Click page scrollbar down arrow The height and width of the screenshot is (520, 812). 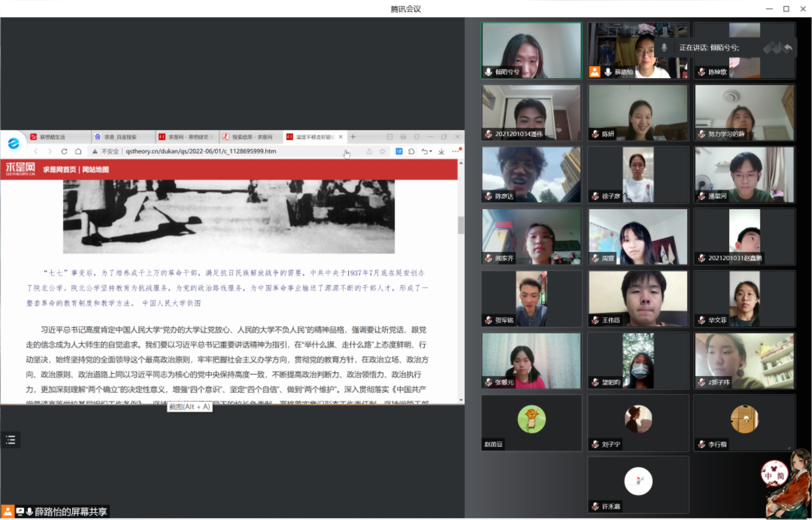tap(461, 400)
